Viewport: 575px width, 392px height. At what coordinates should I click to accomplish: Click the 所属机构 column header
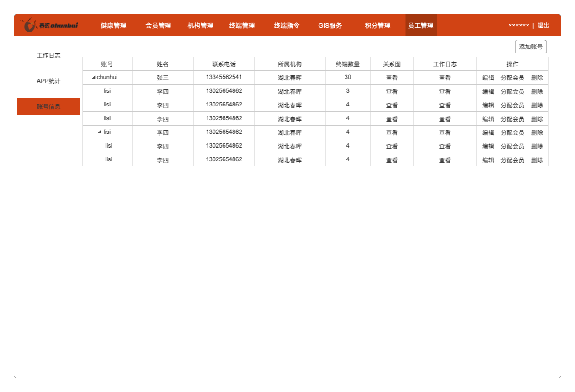click(x=290, y=64)
